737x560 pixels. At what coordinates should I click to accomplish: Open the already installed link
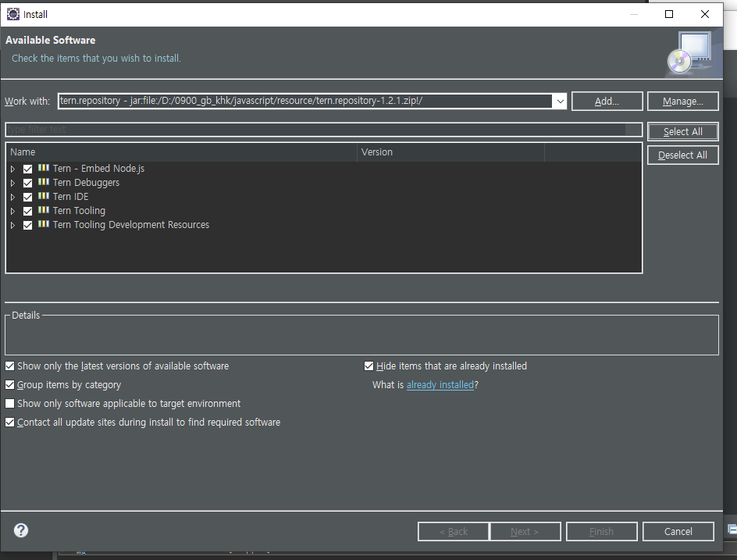click(440, 384)
